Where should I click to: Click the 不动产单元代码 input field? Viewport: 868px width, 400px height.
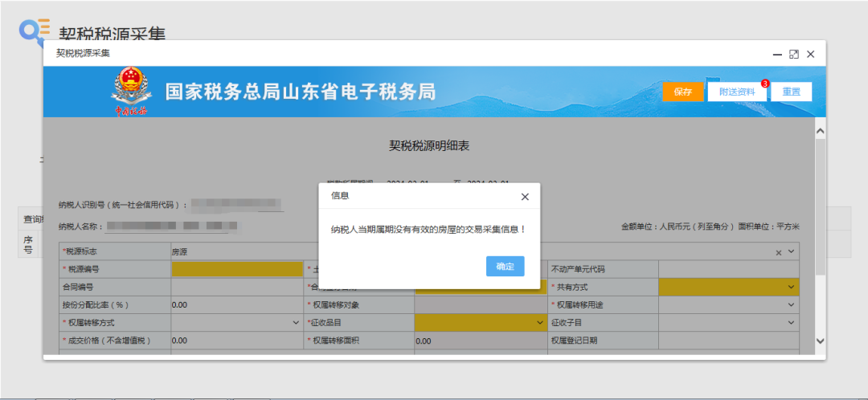click(x=728, y=269)
